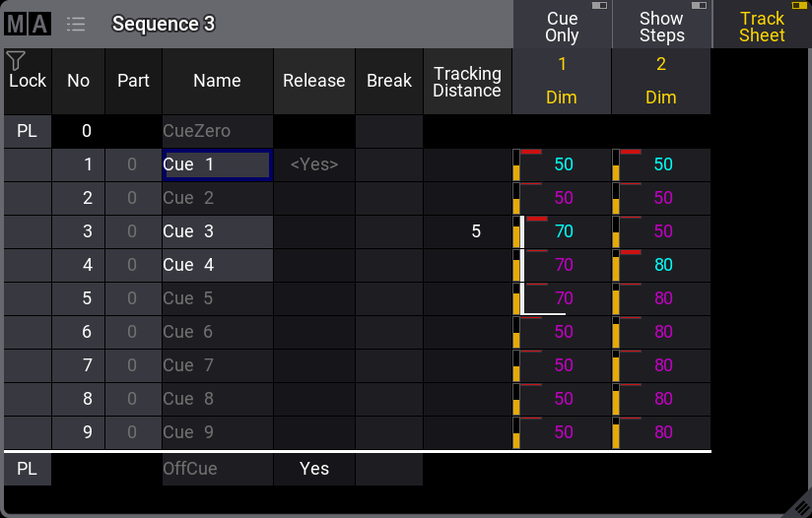The width and height of the screenshot is (812, 518).
Task: Select the Cue 4 value 80 for fixture 2
Action: tap(662, 265)
